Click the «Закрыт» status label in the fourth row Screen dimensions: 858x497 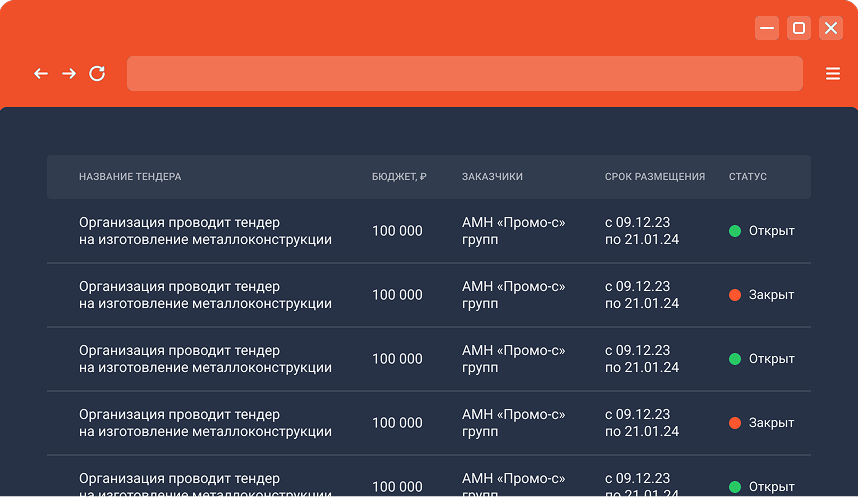[x=771, y=423]
